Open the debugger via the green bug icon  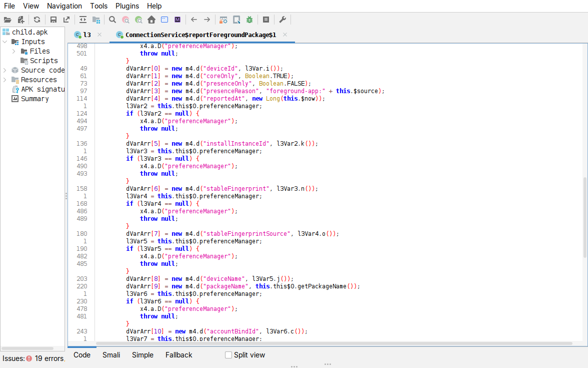click(x=249, y=20)
